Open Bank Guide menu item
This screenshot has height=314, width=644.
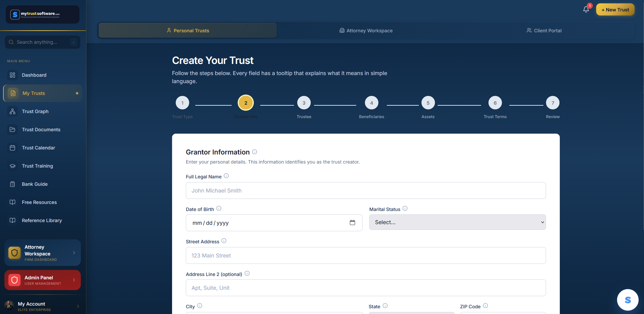click(x=43, y=184)
